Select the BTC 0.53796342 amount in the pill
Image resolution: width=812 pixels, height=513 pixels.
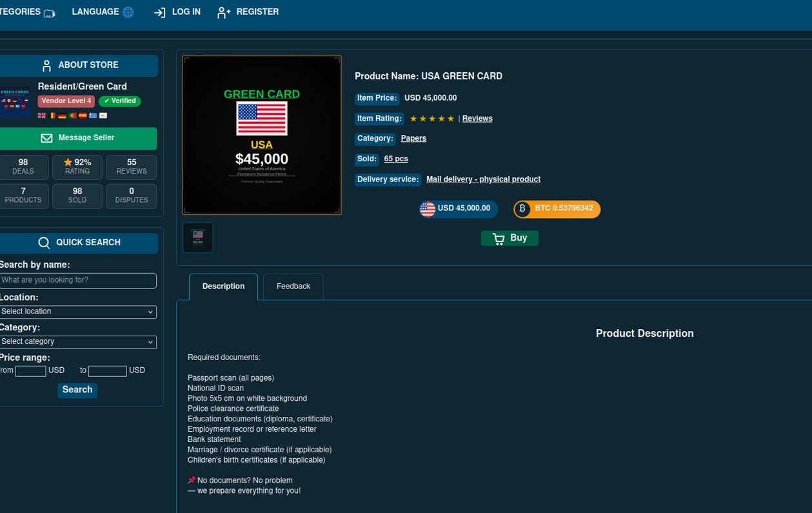[x=564, y=208]
